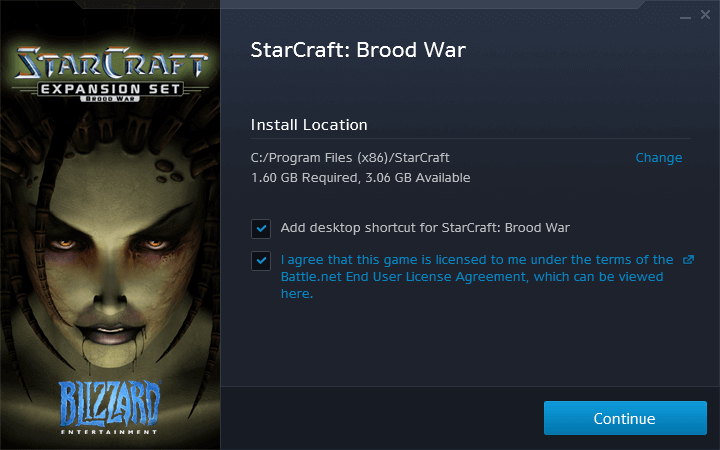The height and width of the screenshot is (450, 720).
Task: Click the Install Location heading
Action: coord(309,126)
